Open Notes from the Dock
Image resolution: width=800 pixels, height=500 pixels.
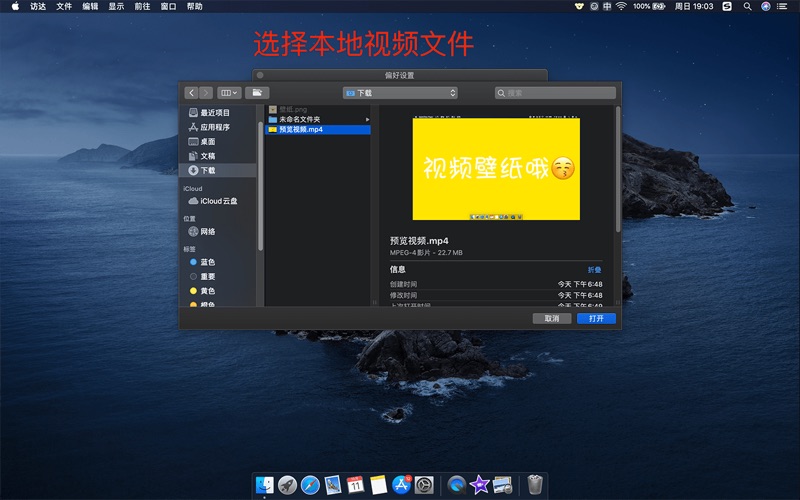point(379,485)
